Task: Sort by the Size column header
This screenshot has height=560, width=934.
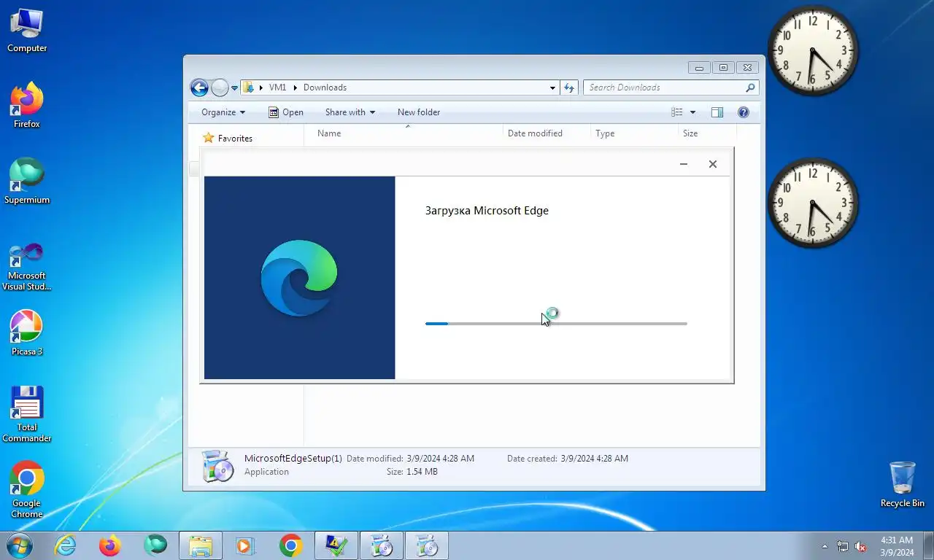Action: tap(706, 133)
